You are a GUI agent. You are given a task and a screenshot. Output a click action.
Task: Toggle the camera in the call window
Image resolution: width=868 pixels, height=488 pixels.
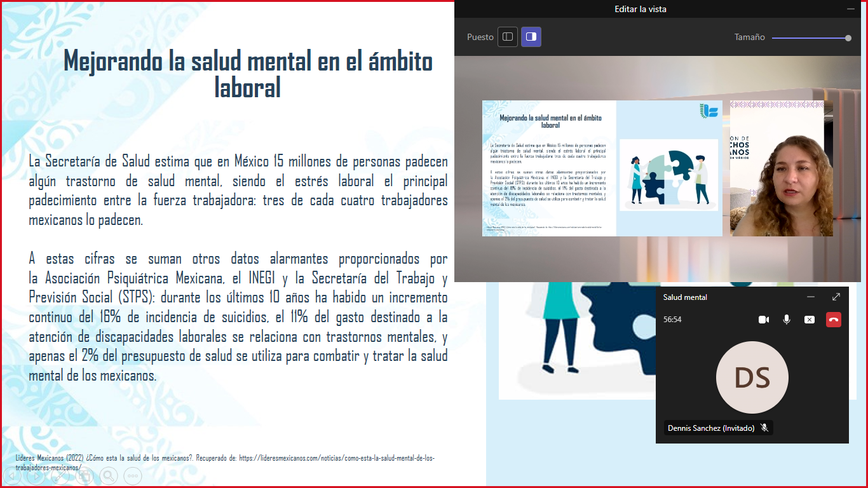tap(764, 320)
